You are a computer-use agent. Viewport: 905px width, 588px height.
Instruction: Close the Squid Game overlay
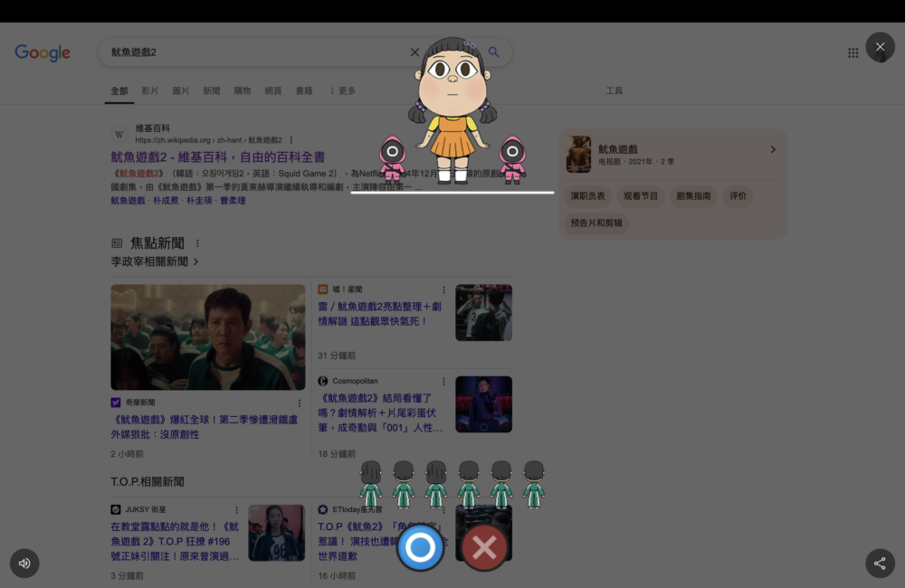point(880,47)
